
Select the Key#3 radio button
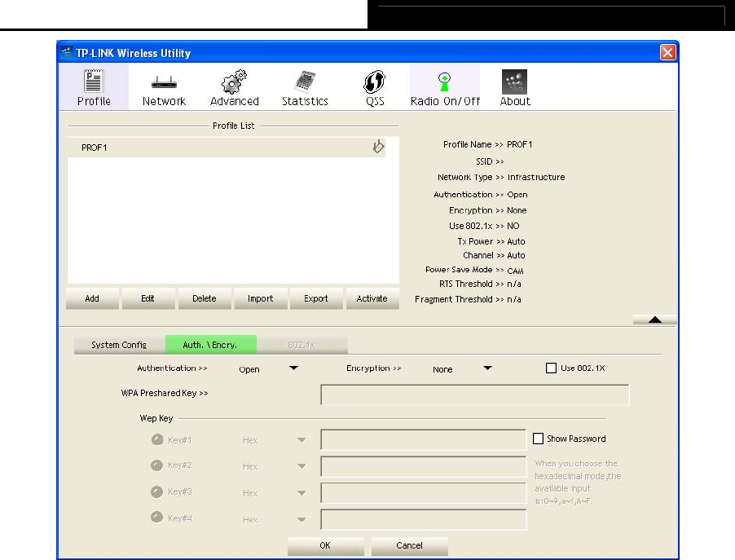pyautogui.click(x=157, y=492)
